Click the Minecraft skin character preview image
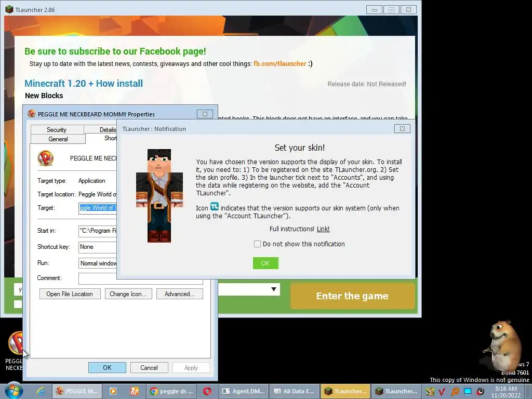Screen dimensions: 532x399 tap(159, 196)
